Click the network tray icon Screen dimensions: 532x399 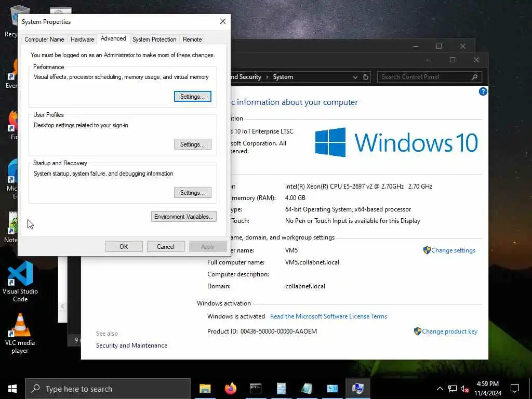(x=453, y=389)
